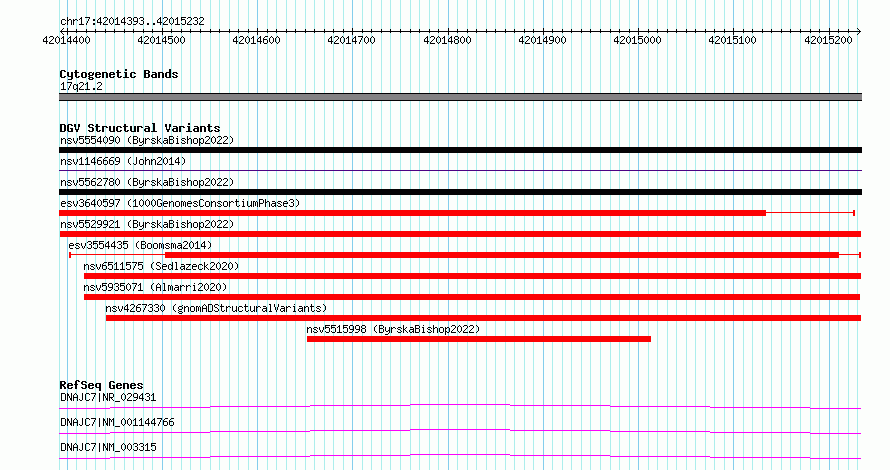The height and width of the screenshot is (470, 890).
Task: Click the Cytogenetic Bands track title
Action: (x=119, y=74)
